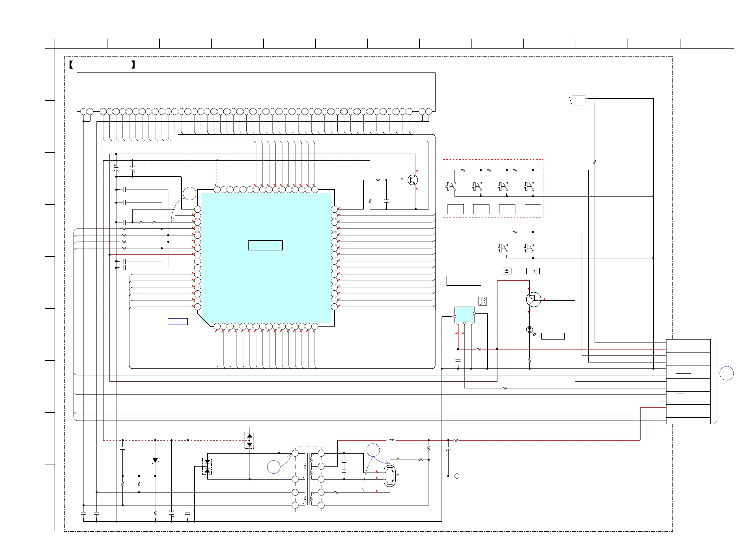This screenshot has height=560, width=745.
Task: Select the upper dashed dual-diode package
Action: tap(249, 440)
